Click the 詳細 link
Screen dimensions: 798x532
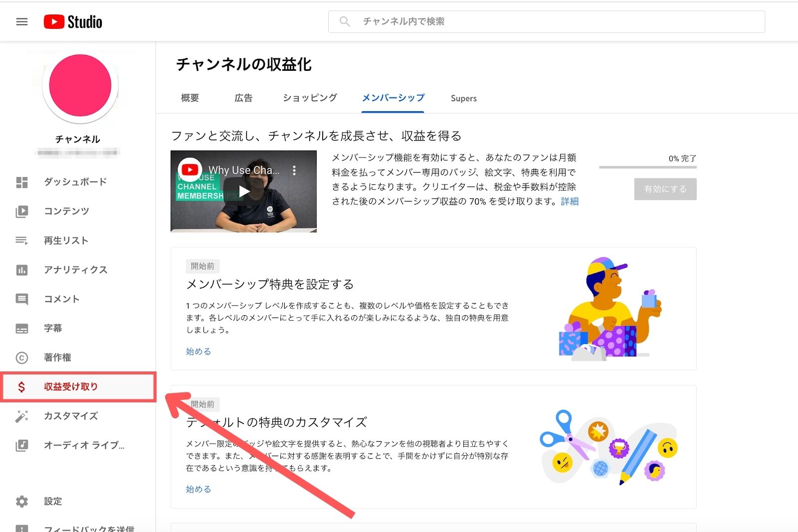(x=570, y=201)
